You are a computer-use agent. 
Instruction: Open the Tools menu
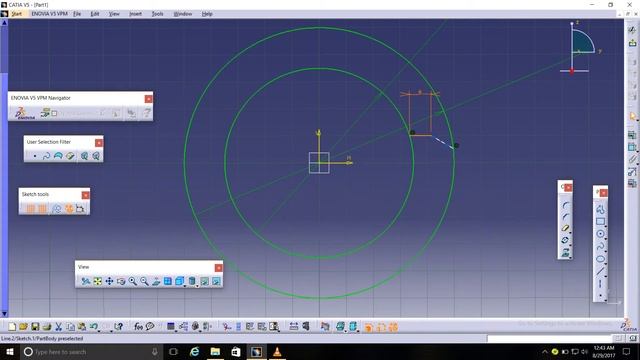(x=158, y=14)
